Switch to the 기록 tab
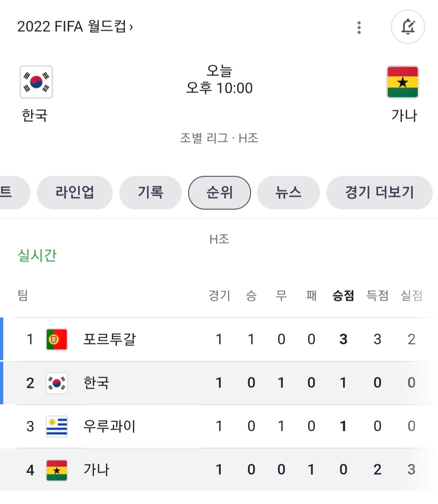This screenshot has width=438, height=504. coord(150,192)
